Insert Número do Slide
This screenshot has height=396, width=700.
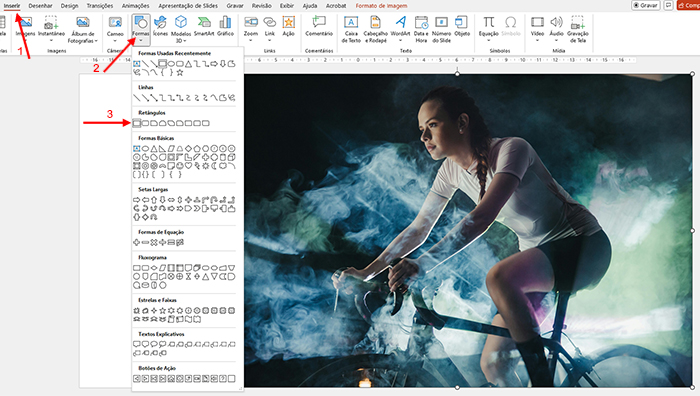442,29
